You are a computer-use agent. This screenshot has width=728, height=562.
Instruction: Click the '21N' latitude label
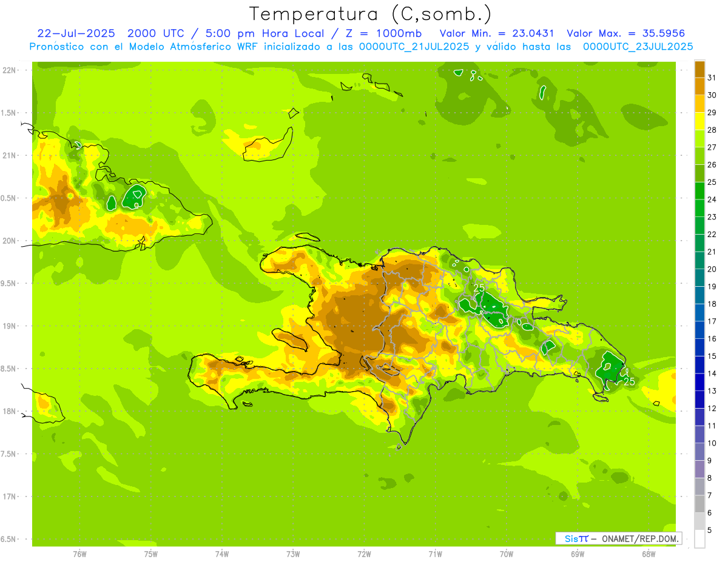[x=10, y=155]
